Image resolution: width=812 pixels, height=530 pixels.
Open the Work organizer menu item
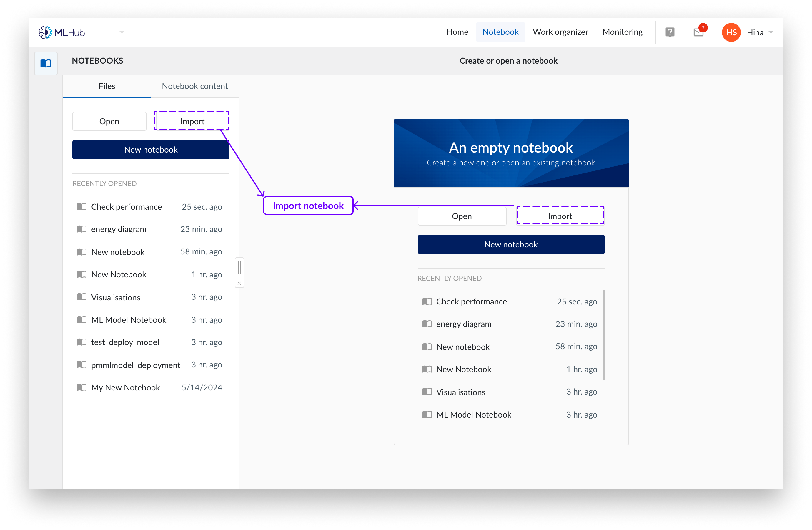click(560, 32)
